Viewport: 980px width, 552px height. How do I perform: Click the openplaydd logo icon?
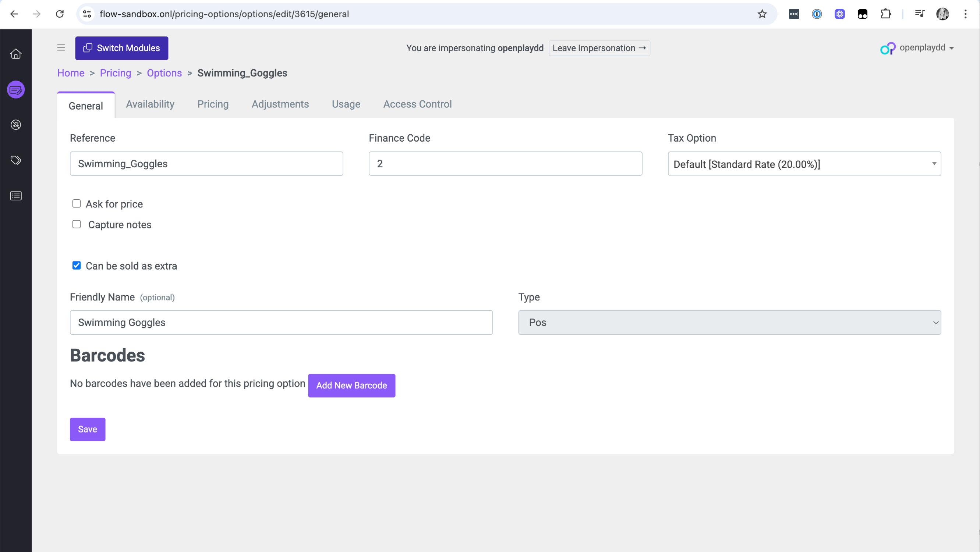pos(888,48)
